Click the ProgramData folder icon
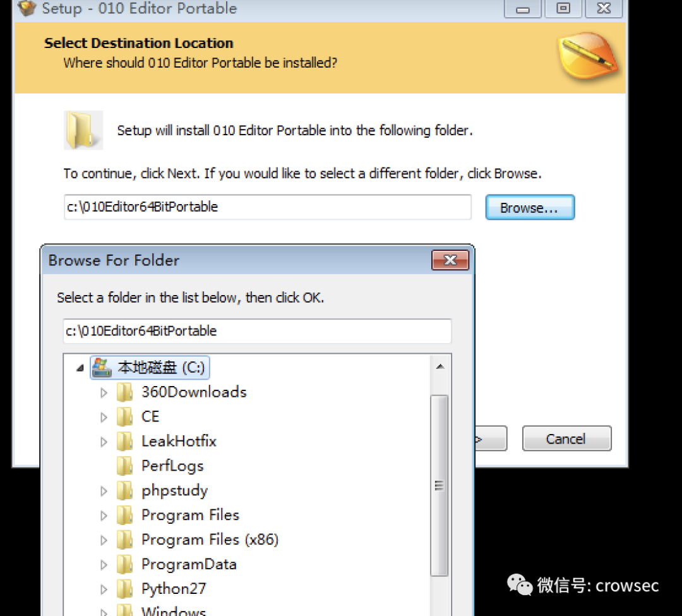This screenshot has height=616, width=682. click(124, 564)
